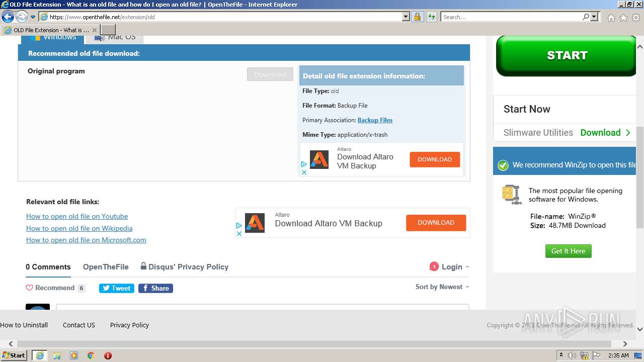Expand the address bar autocomplete dropdown

pos(406,17)
